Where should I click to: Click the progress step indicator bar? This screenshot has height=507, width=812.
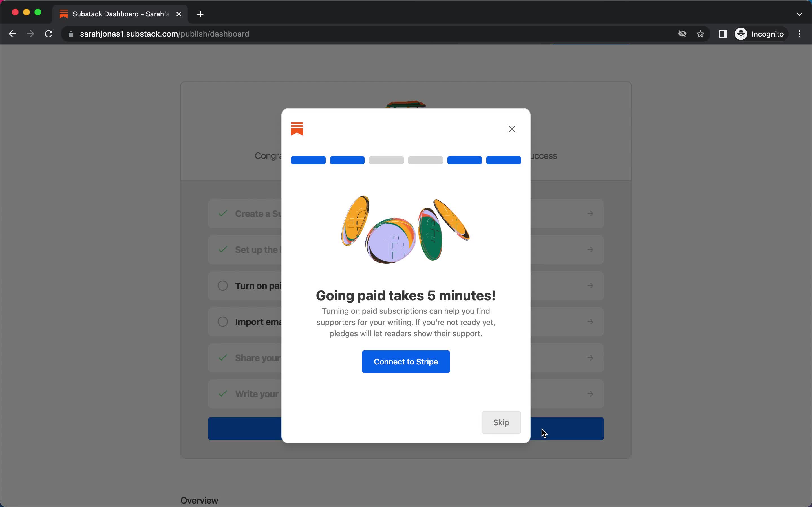coord(406,160)
